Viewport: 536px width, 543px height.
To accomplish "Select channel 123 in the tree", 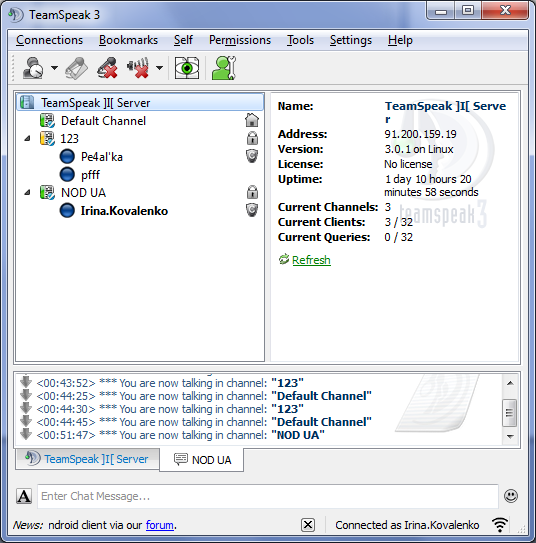I will tap(140, 139).
